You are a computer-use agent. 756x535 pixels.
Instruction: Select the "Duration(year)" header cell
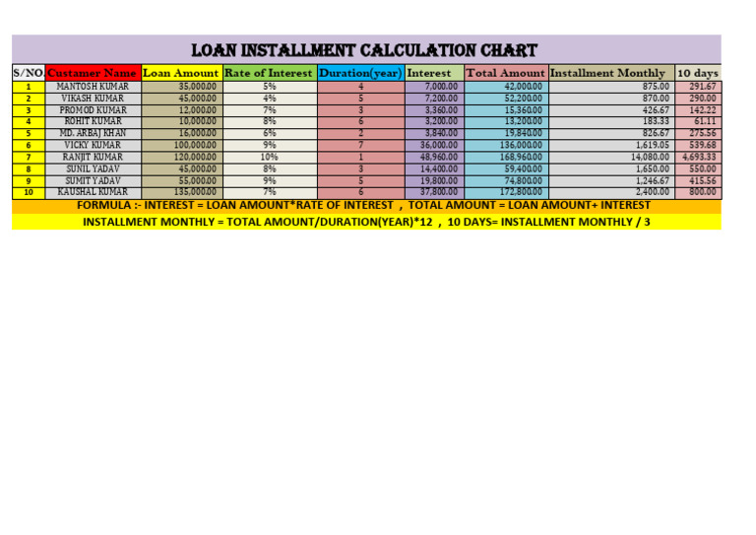click(x=360, y=73)
